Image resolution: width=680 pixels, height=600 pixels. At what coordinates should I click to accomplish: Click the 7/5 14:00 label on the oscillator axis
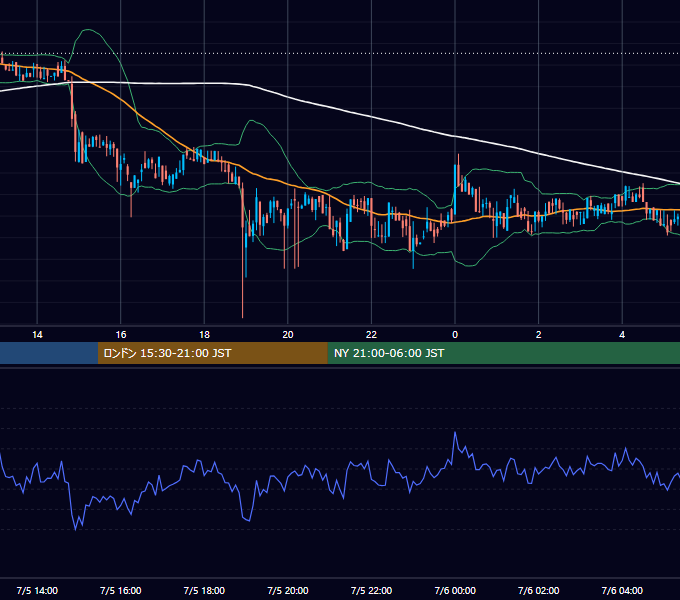point(37,590)
